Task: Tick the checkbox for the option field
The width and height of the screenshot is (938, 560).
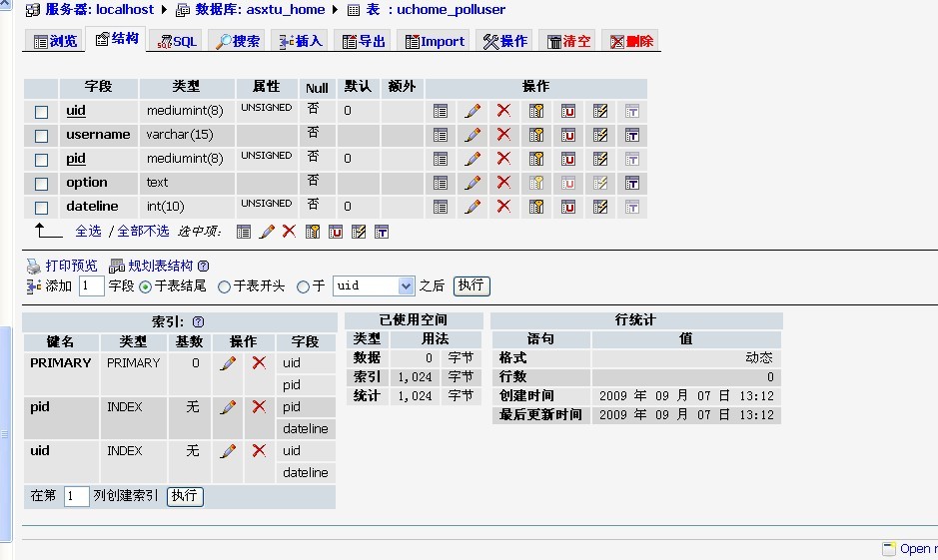Action: (x=41, y=184)
